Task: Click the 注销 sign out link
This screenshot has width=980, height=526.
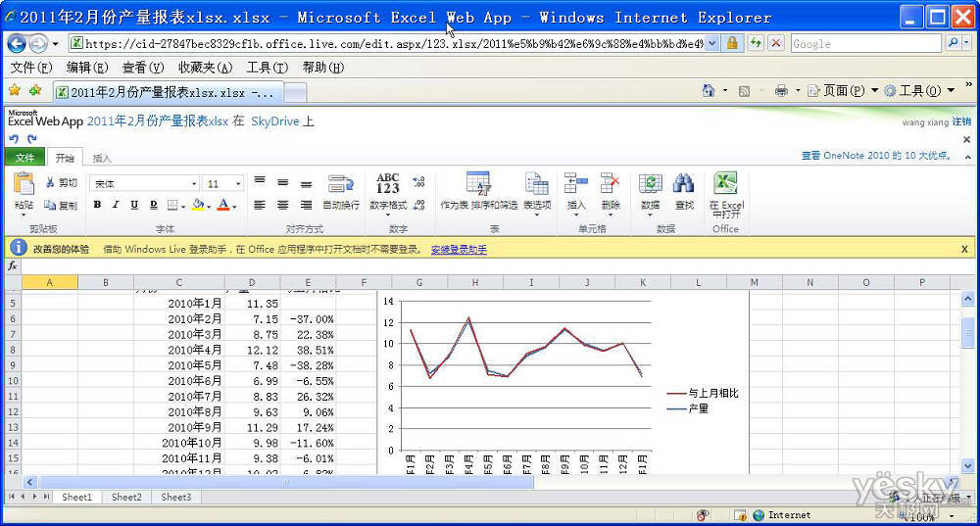Action: [x=961, y=121]
